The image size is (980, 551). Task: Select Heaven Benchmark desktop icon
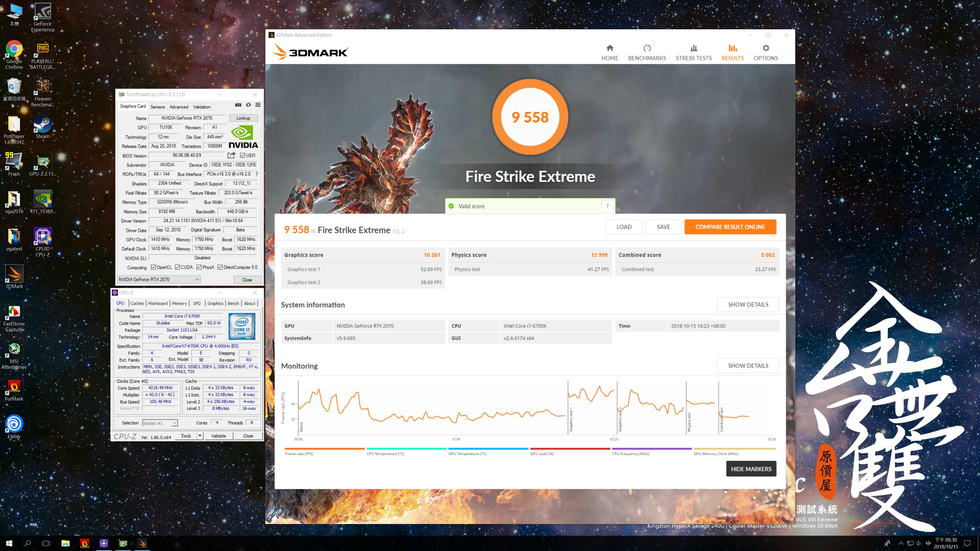(43, 93)
